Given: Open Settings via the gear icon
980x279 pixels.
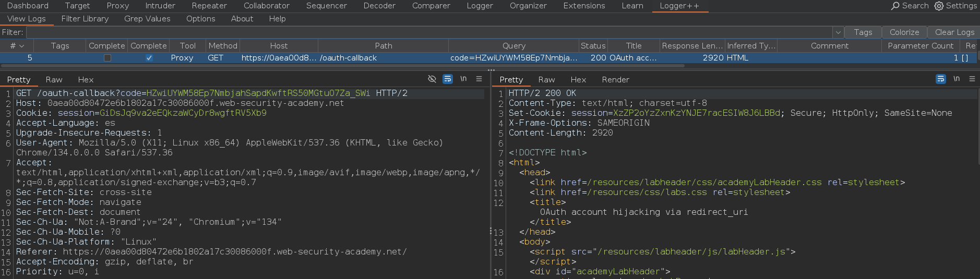Looking at the screenshot, I should tap(939, 6).
